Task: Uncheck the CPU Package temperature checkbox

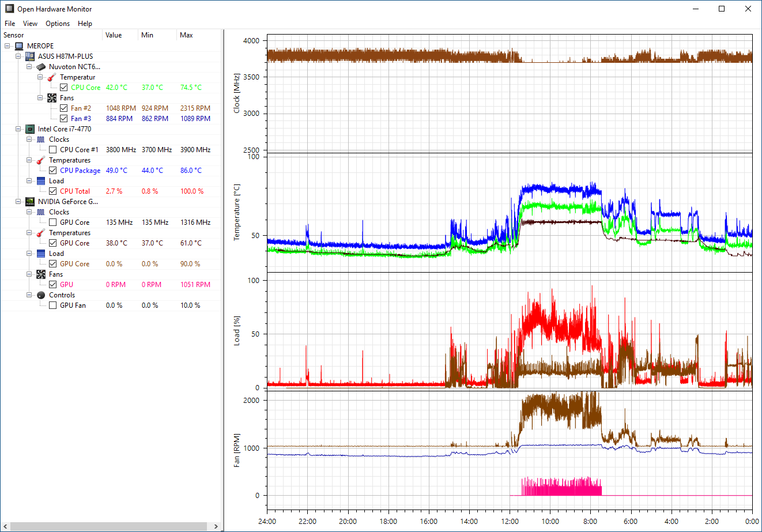Action: pos(52,171)
